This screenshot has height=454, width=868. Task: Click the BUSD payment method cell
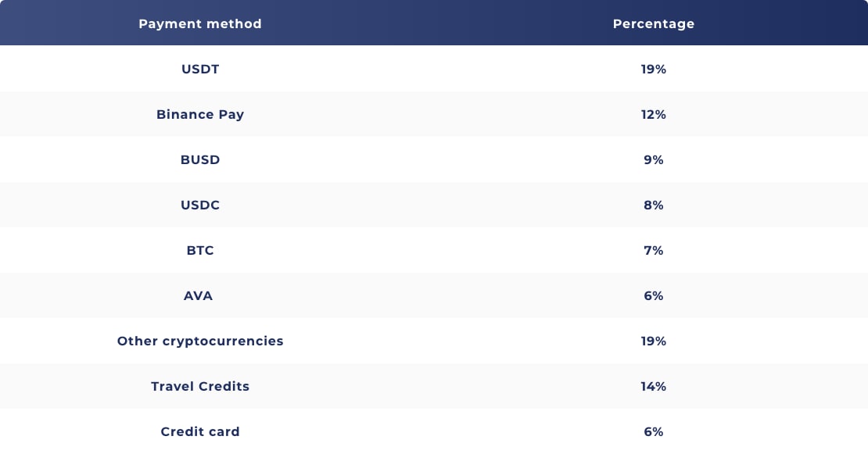pos(200,160)
